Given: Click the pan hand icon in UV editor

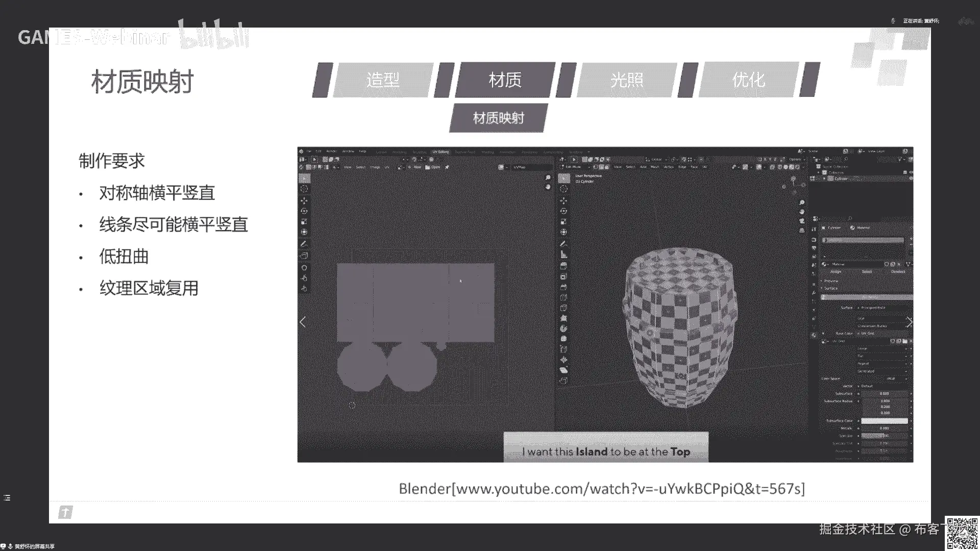Looking at the screenshot, I should (548, 187).
